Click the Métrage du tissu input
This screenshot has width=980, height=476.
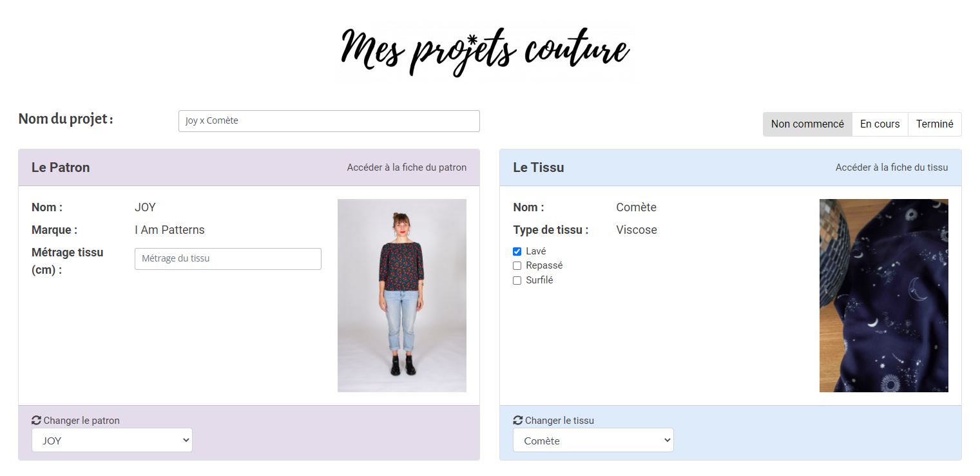tap(228, 259)
